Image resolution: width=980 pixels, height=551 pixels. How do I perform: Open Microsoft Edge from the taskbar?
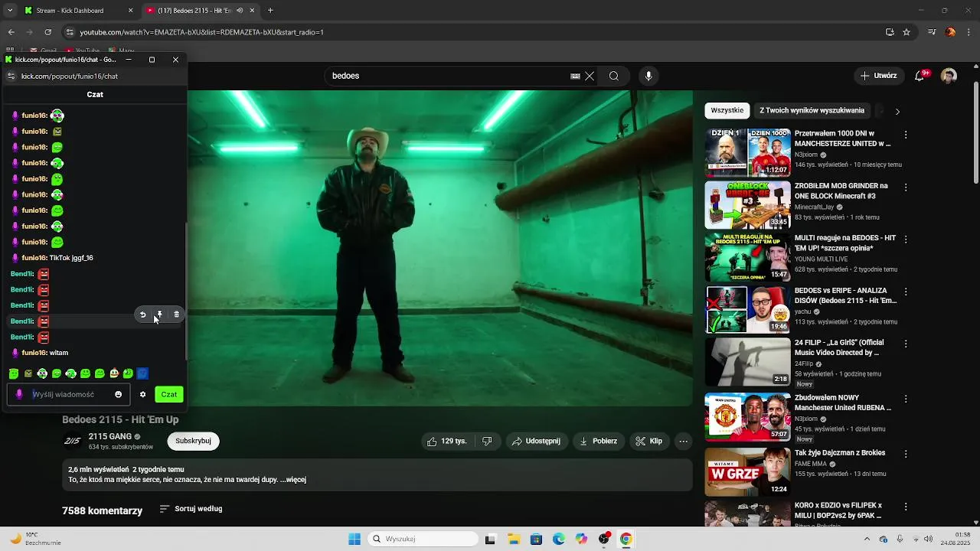[559, 539]
